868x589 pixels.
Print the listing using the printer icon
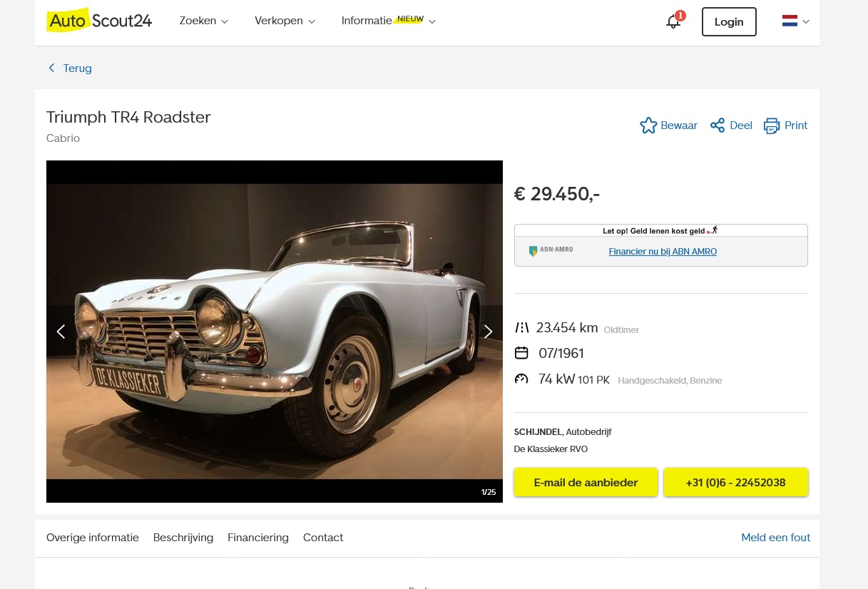772,126
